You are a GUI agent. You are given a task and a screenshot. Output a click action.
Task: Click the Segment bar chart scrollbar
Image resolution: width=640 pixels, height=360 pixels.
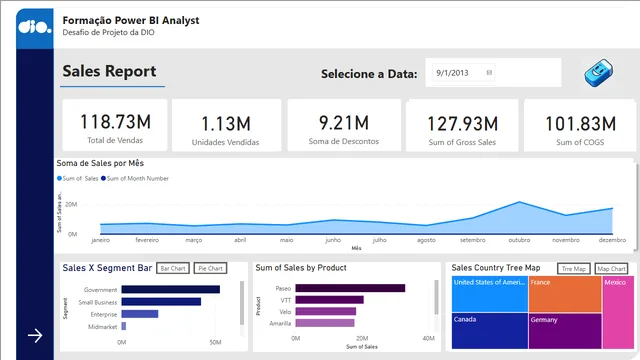point(242,302)
